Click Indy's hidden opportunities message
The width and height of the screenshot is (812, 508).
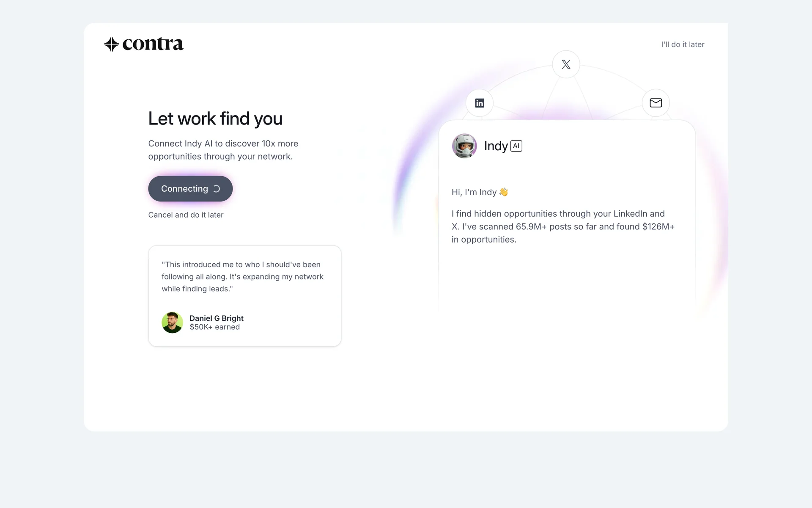point(563,226)
